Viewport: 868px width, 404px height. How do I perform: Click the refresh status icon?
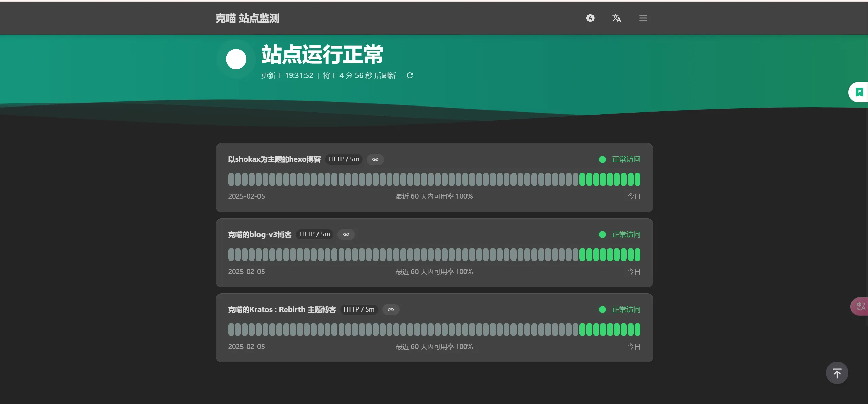click(x=410, y=75)
